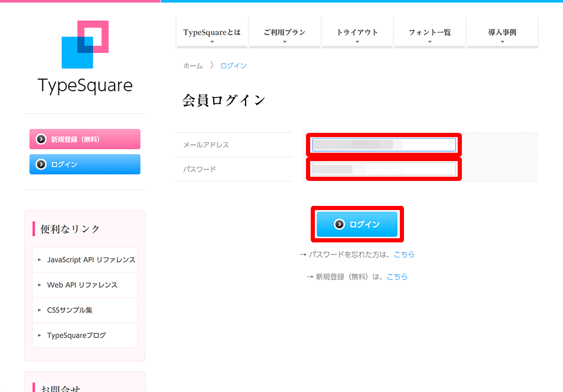Click the 便利なリンク section heading
The image size is (563, 392).
point(70,229)
